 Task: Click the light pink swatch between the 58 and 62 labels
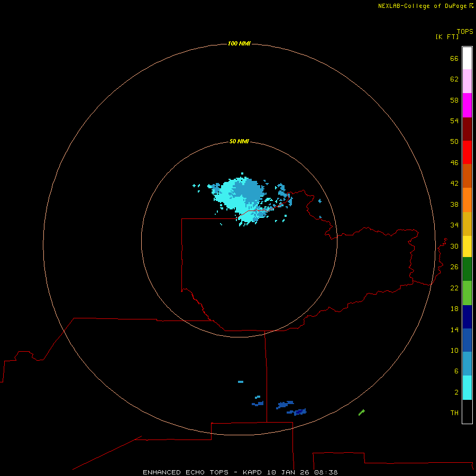click(x=467, y=81)
